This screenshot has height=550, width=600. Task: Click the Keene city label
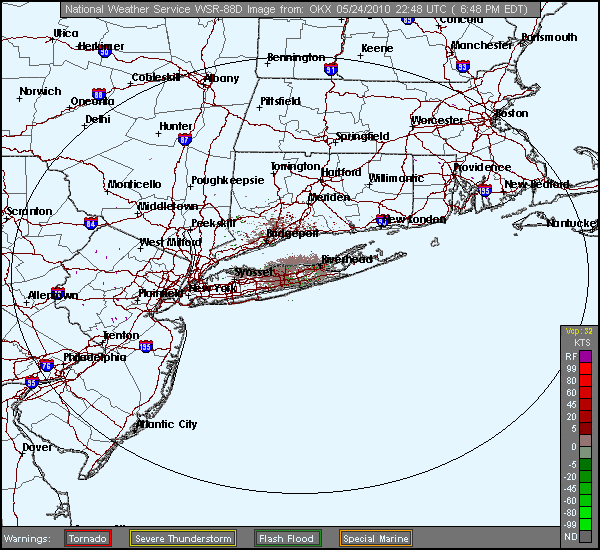pos(377,48)
